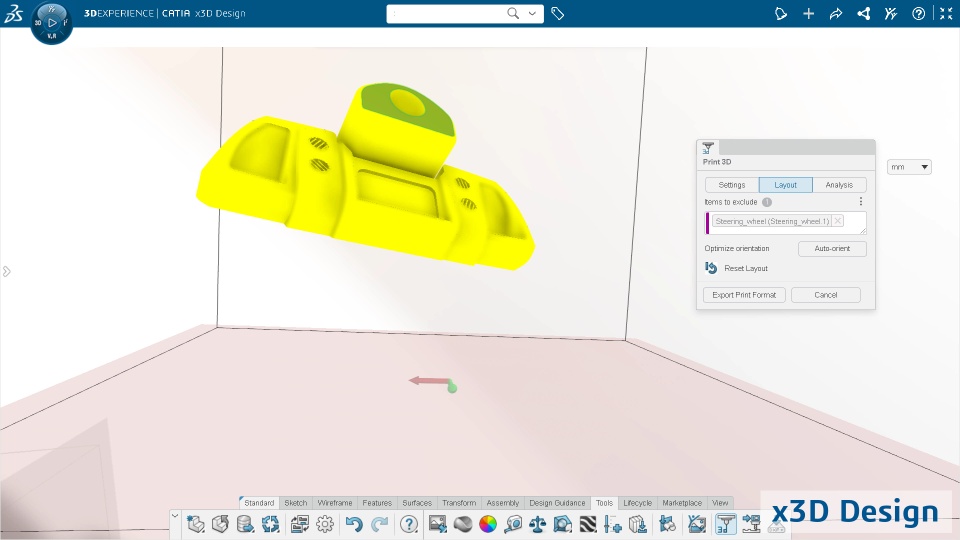Open the Transform toolbar tab
The width and height of the screenshot is (960, 540).
pos(459,503)
